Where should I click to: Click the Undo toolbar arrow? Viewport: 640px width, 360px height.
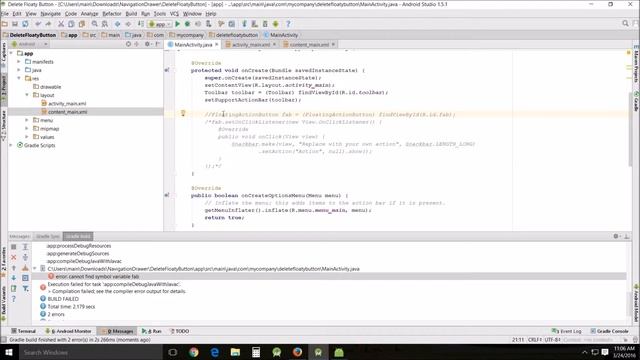38,24
